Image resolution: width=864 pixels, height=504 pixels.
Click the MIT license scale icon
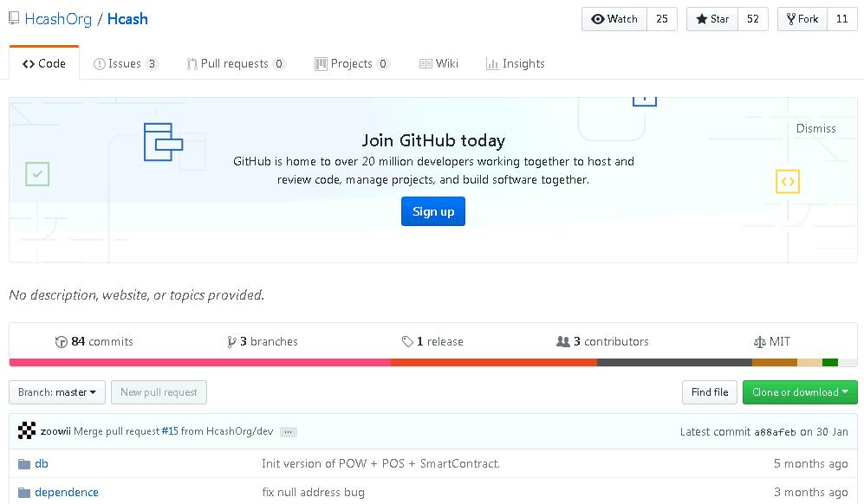coord(760,342)
